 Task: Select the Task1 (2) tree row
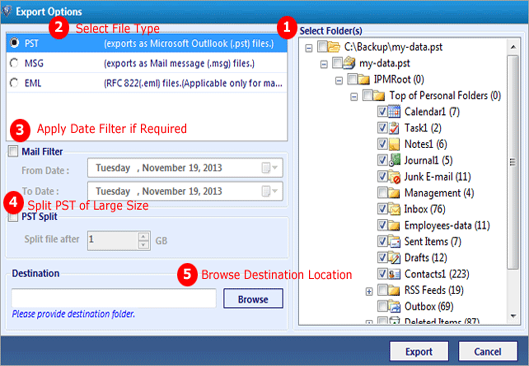(423, 128)
